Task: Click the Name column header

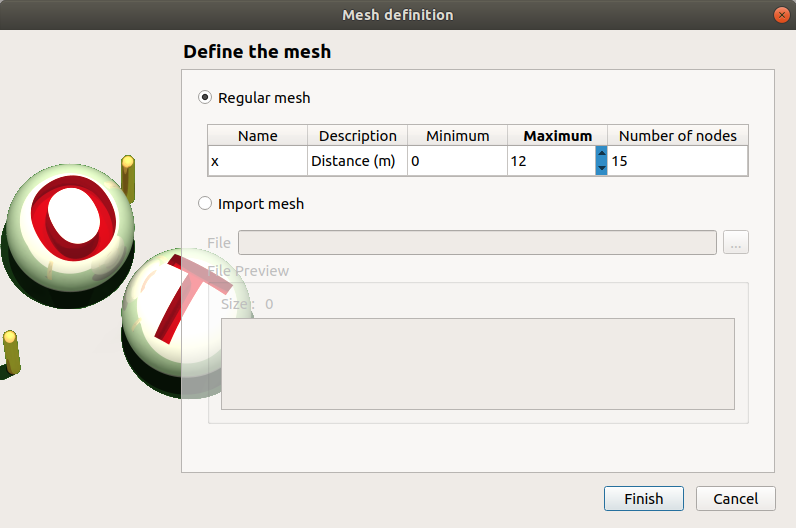Action: pyautogui.click(x=257, y=136)
